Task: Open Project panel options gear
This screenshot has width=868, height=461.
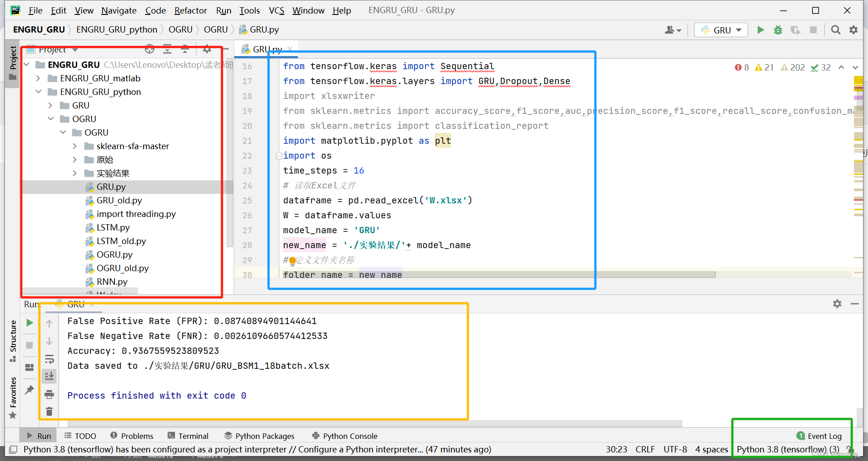Action: pyautogui.click(x=207, y=49)
